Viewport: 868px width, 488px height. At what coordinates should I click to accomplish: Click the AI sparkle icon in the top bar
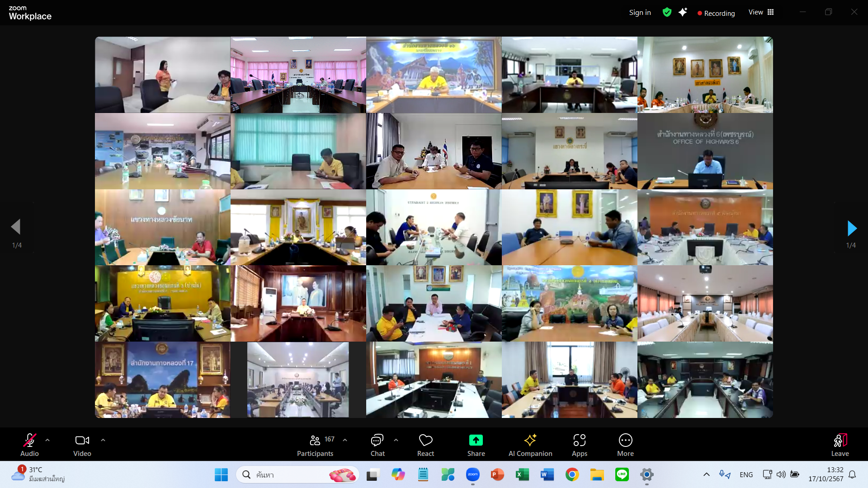683,12
